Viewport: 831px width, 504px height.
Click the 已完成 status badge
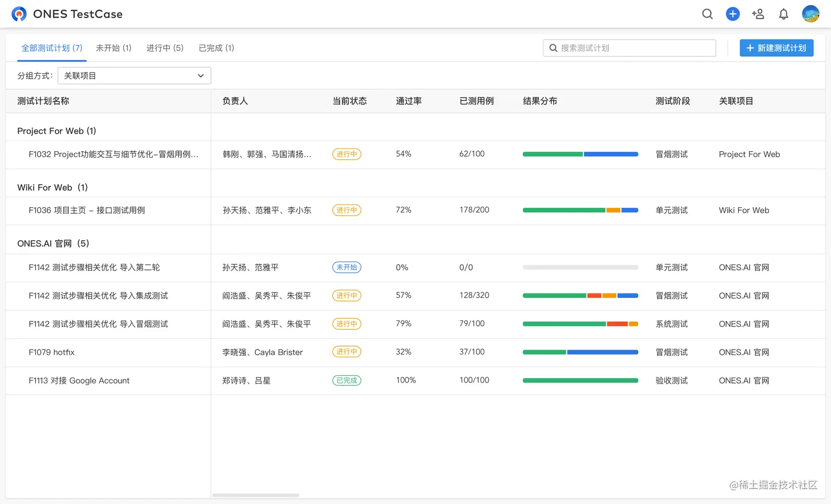click(347, 380)
